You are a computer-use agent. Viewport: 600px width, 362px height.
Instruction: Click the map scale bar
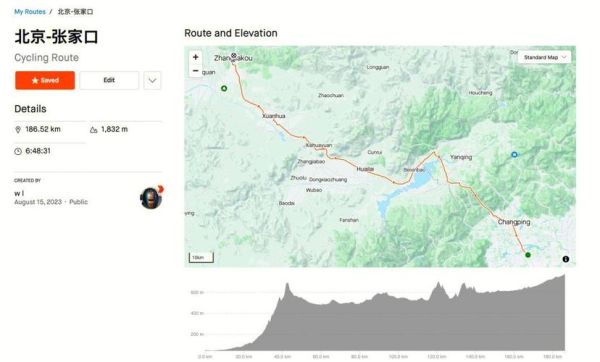pos(201,258)
